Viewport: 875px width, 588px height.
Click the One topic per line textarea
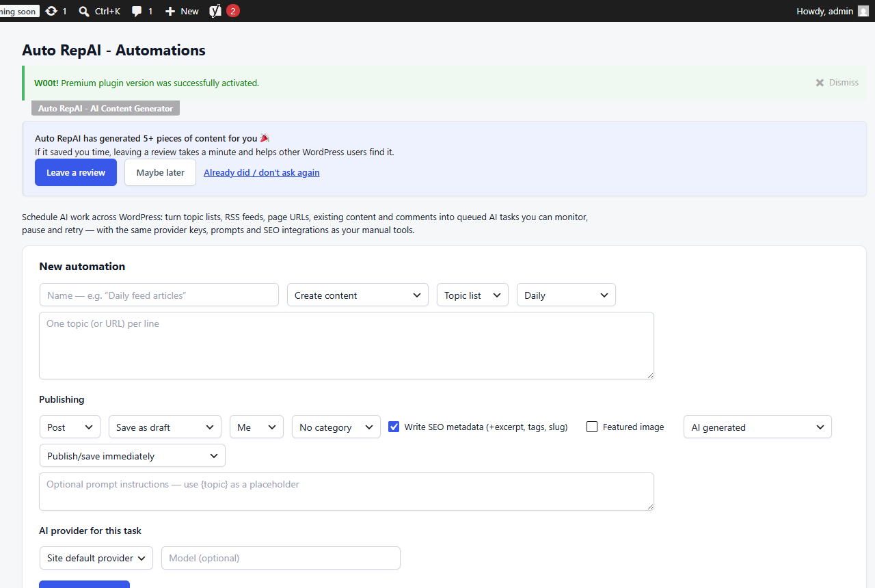[347, 345]
